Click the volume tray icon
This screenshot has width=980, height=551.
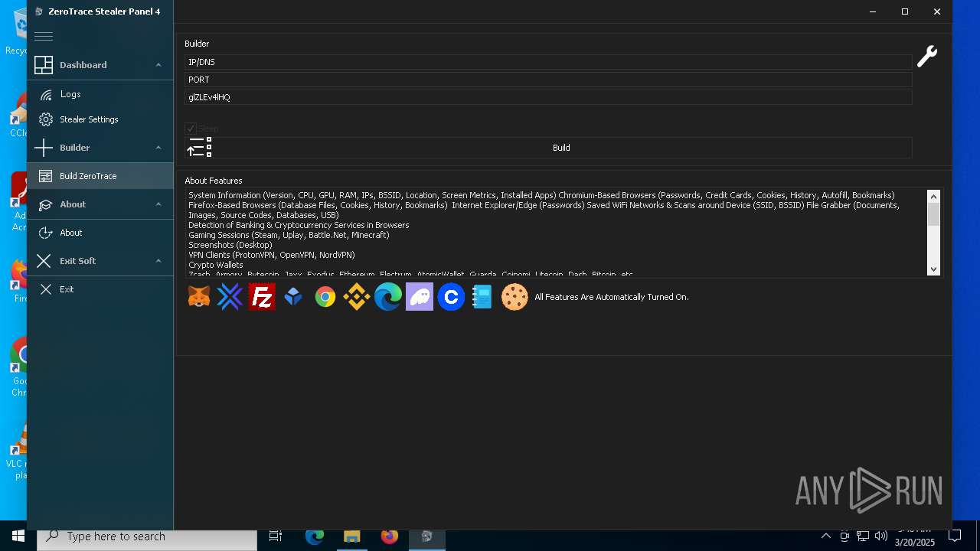coord(880,536)
